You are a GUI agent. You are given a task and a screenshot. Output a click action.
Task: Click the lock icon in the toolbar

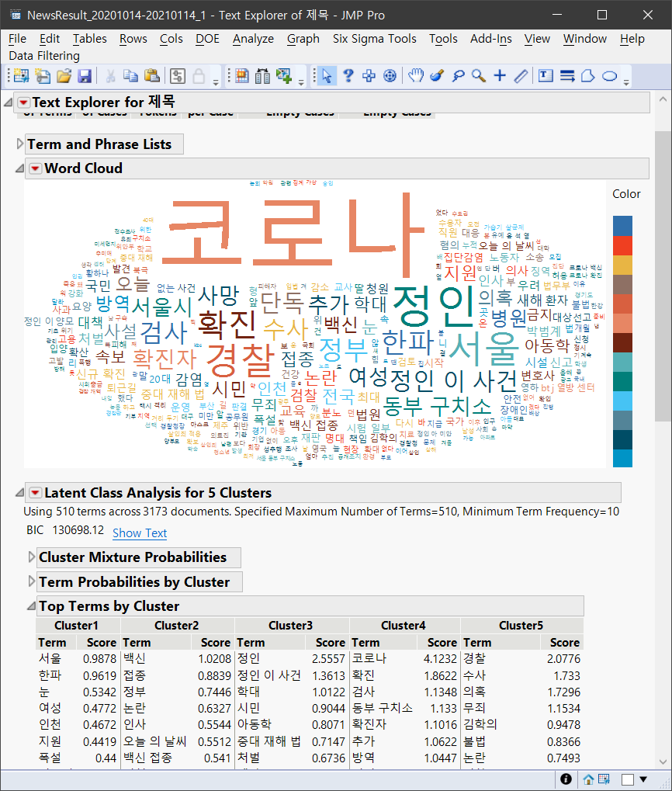click(x=199, y=76)
